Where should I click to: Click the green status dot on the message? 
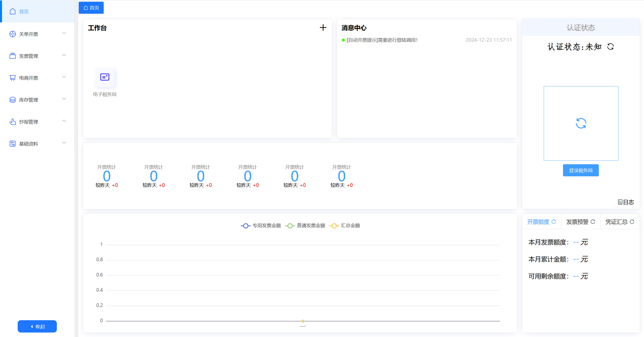[x=343, y=40]
